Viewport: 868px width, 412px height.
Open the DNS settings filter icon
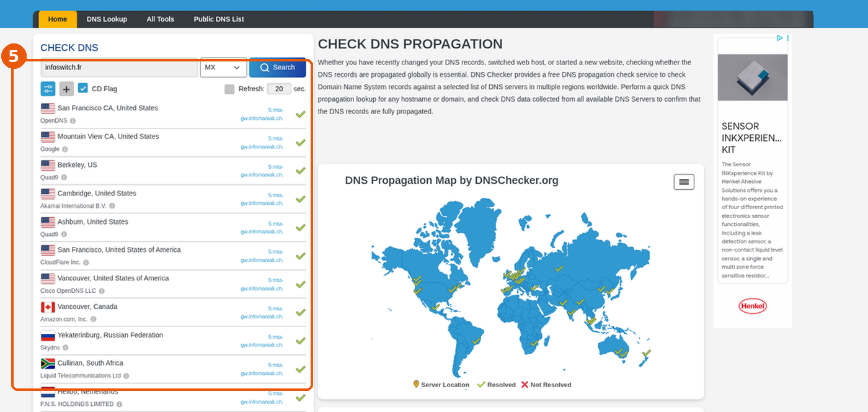point(48,89)
